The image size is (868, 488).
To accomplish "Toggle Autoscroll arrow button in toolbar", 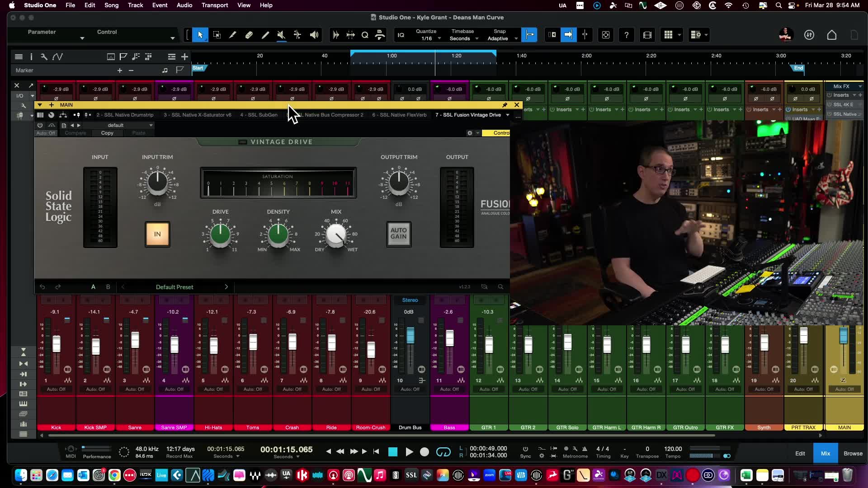I will click(x=568, y=35).
